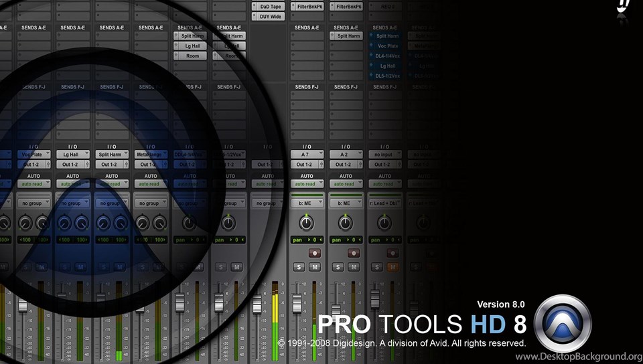Open the 'no input' input path selector

pyautogui.click(x=384, y=154)
